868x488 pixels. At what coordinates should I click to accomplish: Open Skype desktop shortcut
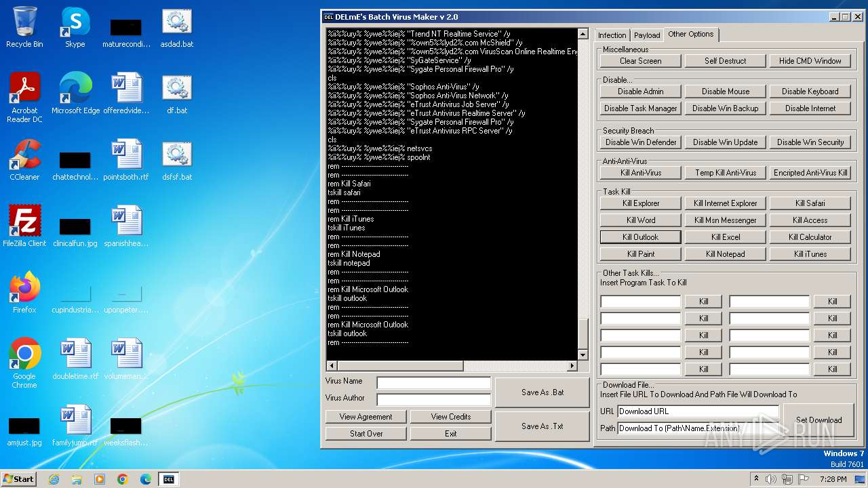[x=75, y=27]
